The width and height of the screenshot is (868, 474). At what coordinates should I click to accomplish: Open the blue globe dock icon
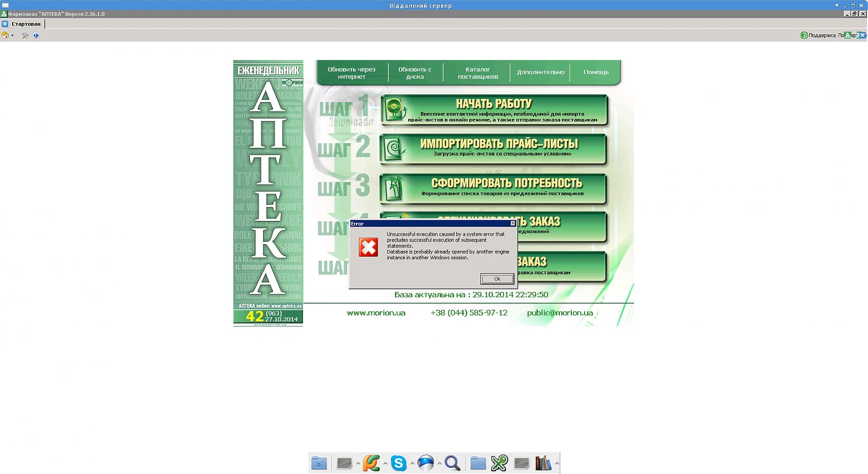point(426,463)
